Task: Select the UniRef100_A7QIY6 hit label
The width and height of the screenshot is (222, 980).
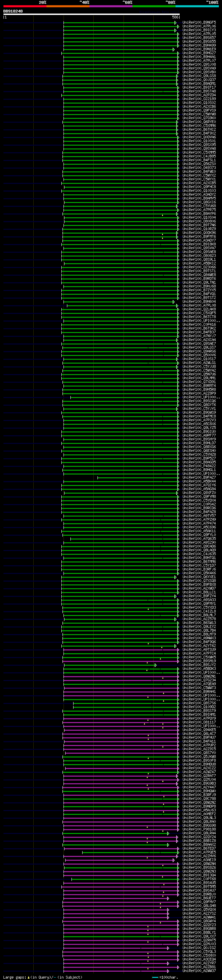Action: pyautogui.click(x=199, y=485)
